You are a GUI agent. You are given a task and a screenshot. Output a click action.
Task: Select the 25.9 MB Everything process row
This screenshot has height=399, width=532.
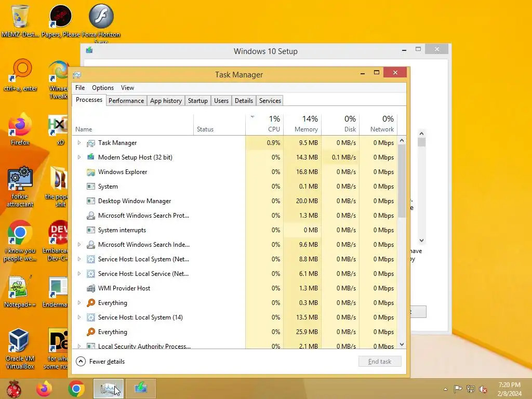[x=234, y=332]
